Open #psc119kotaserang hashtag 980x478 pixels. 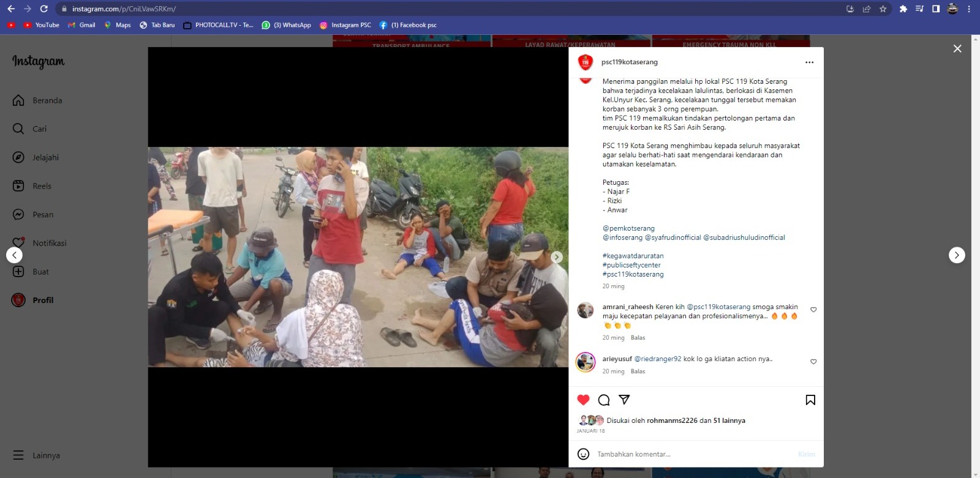point(633,274)
